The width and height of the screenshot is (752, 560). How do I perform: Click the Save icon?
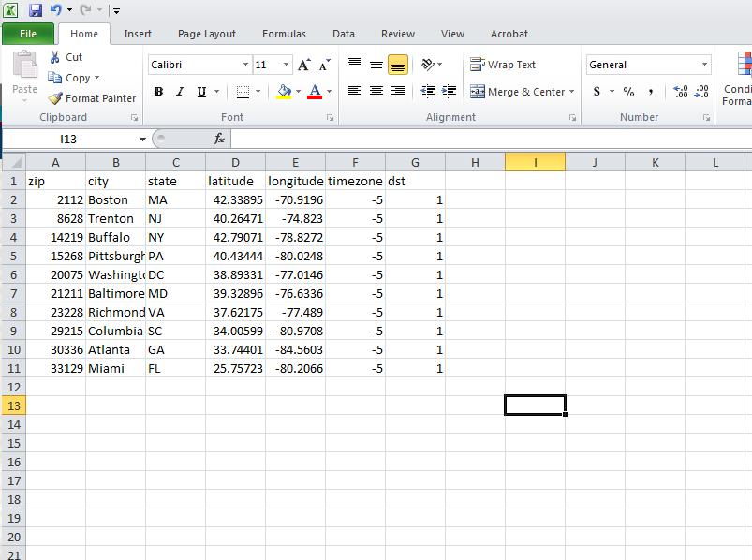pos(35,8)
